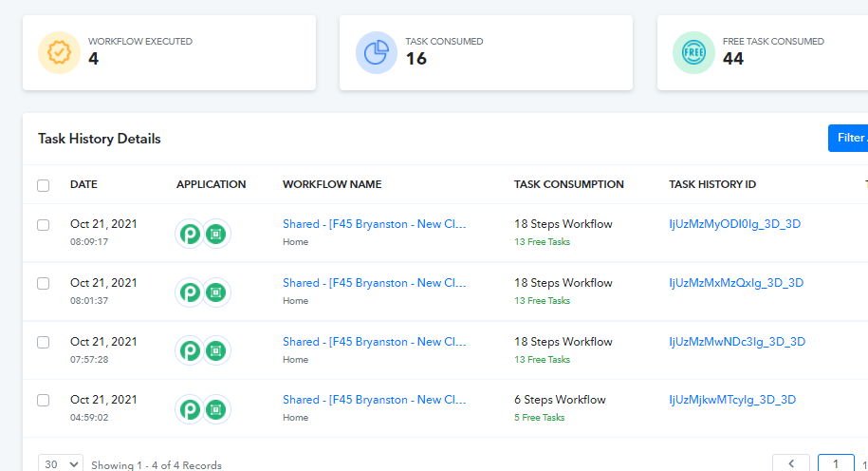Image resolution: width=868 pixels, height=471 pixels.
Task: Open the 30 records-per-page dropdown
Action: (x=61, y=463)
